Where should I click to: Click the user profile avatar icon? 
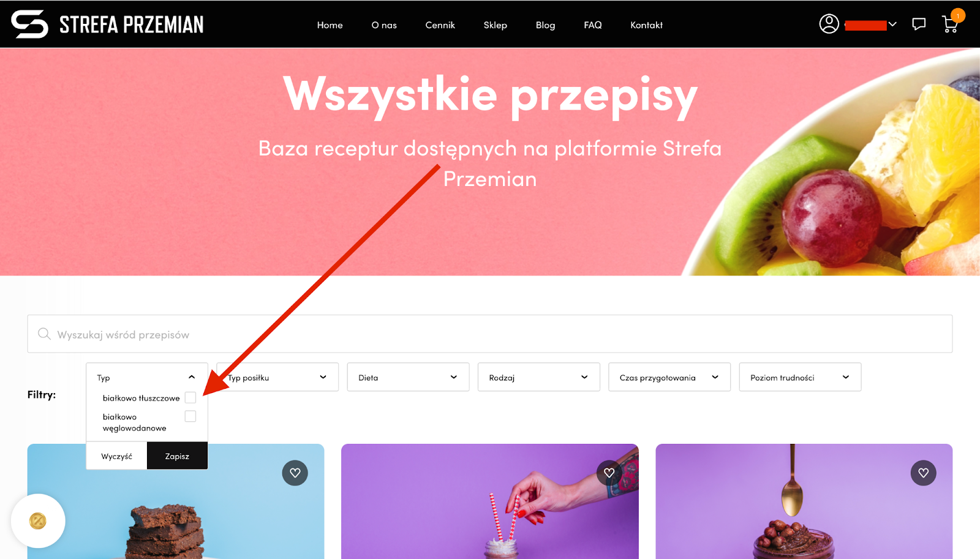(x=829, y=24)
